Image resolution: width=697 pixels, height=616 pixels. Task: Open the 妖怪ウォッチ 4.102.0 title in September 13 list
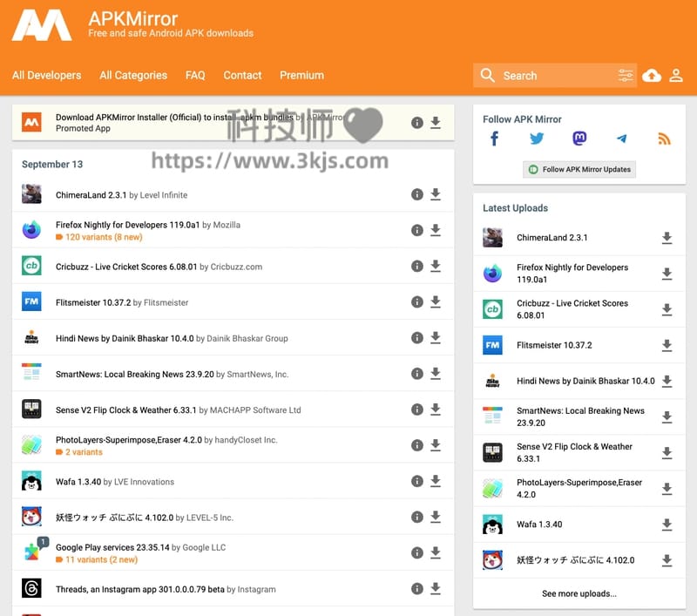pyautogui.click(x=115, y=518)
